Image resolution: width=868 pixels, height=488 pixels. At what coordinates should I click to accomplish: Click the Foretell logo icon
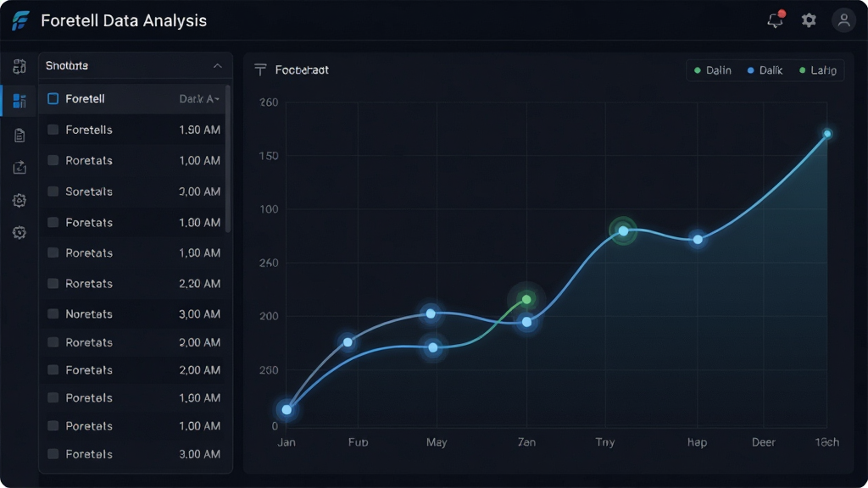[20, 20]
